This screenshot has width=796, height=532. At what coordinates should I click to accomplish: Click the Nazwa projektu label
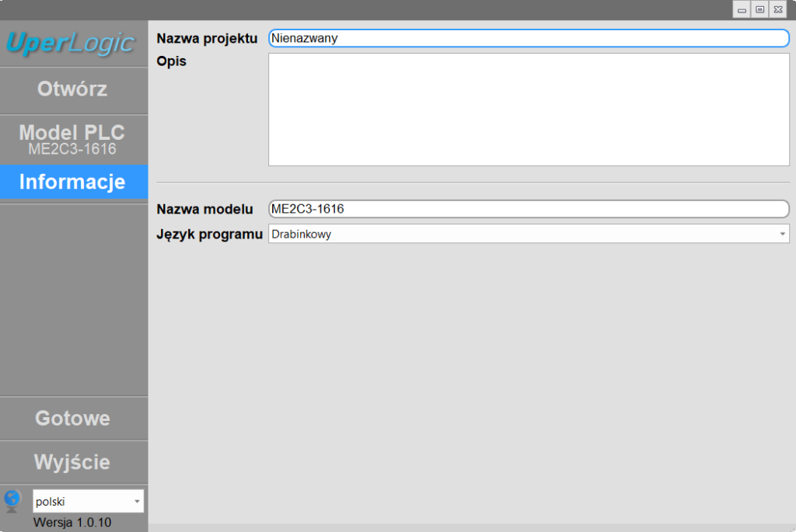coord(207,39)
